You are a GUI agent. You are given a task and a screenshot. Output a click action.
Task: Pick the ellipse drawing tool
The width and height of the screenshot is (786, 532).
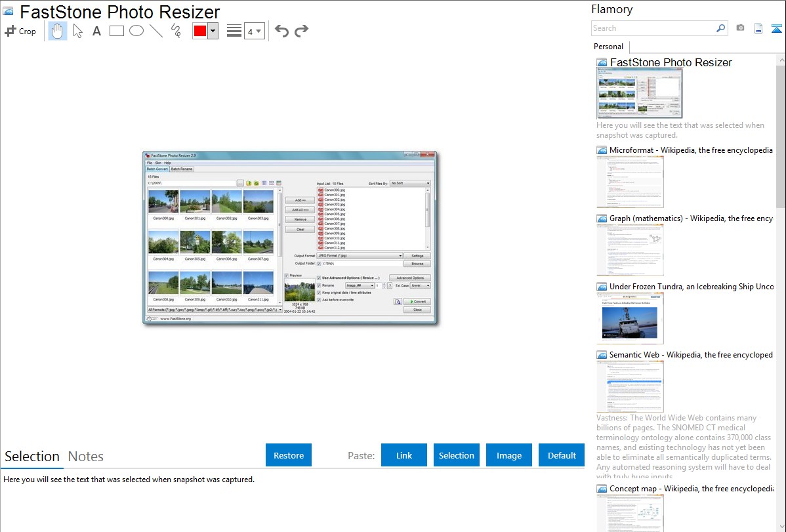[136, 31]
